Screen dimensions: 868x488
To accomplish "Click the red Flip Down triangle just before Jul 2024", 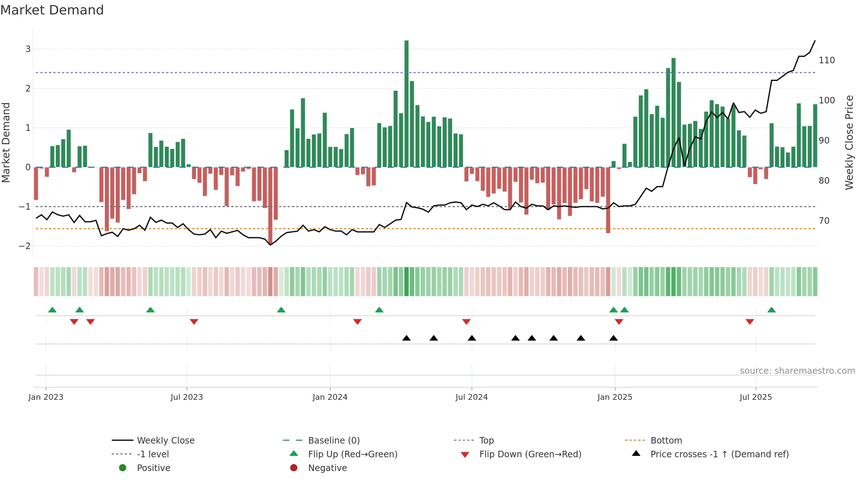I will click(x=466, y=322).
